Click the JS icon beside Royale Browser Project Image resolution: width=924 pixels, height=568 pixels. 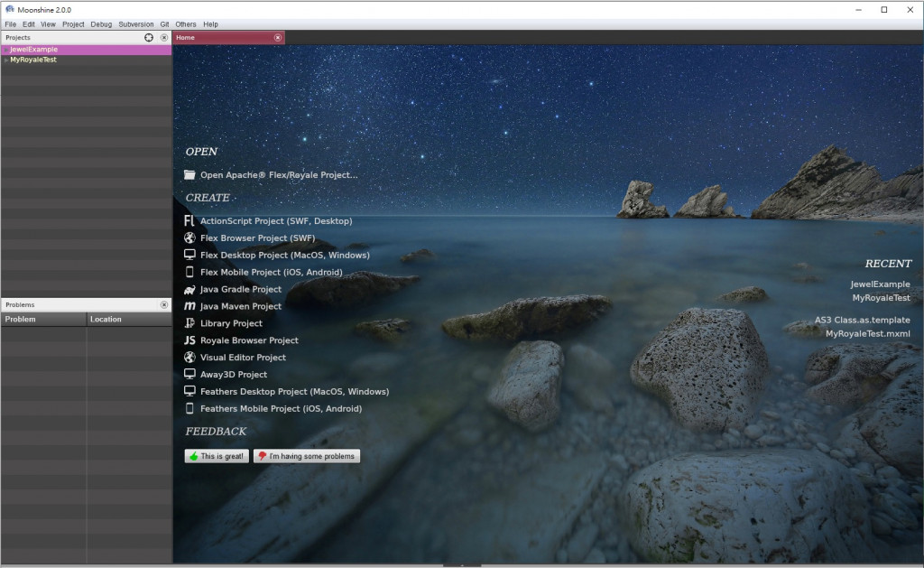189,340
